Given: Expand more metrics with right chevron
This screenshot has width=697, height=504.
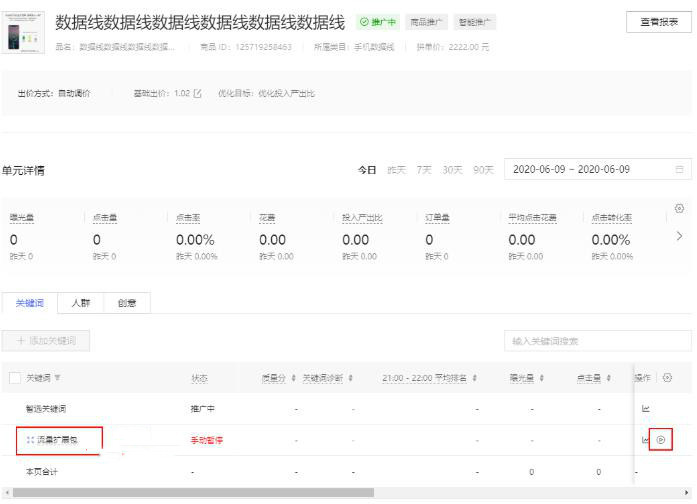Looking at the screenshot, I should (x=679, y=236).
